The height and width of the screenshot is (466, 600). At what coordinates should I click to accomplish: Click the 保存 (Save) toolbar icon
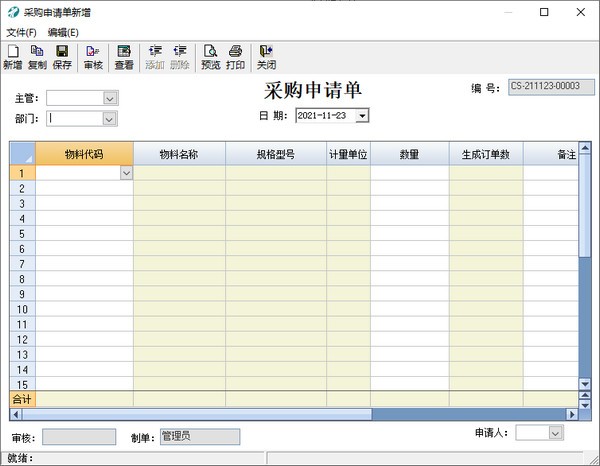click(x=62, y=57)
